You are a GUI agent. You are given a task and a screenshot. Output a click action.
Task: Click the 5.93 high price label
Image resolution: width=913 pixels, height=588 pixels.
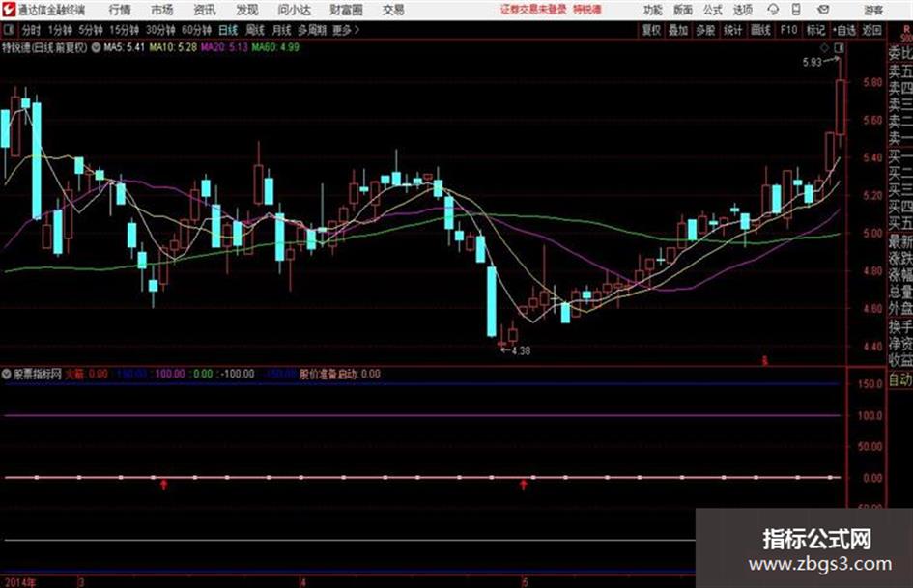[812, 63]
